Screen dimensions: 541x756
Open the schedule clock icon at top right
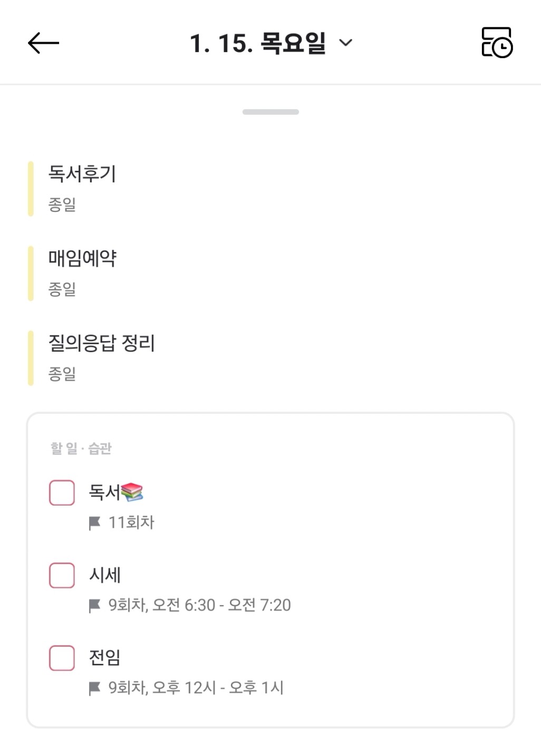[497, 42]
